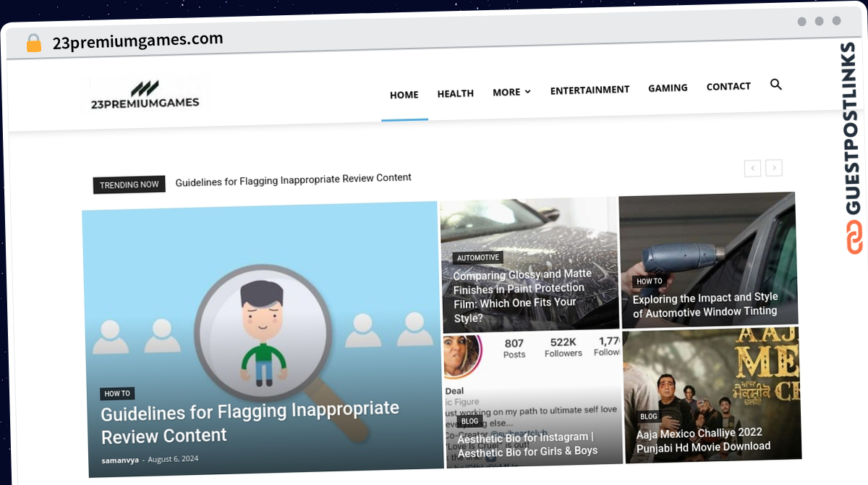
Task: Expand the MORE menu chevron
Action: tap(527, 92)
